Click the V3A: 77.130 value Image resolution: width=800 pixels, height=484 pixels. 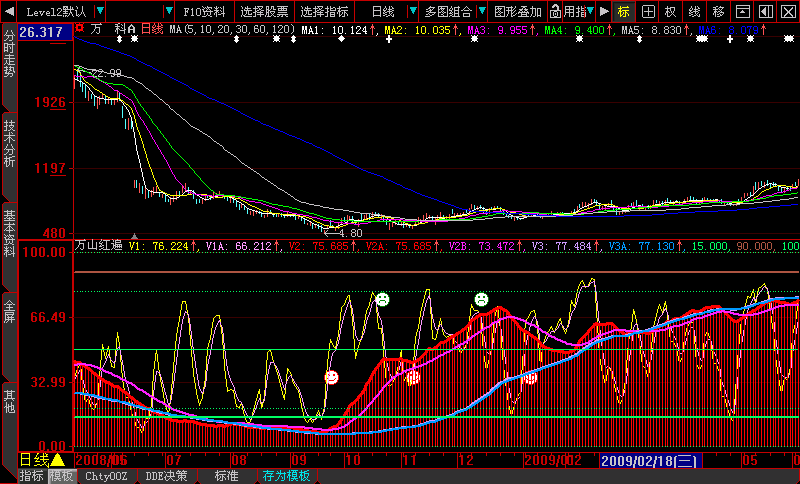pyautogui.click(x=646, y=246)
